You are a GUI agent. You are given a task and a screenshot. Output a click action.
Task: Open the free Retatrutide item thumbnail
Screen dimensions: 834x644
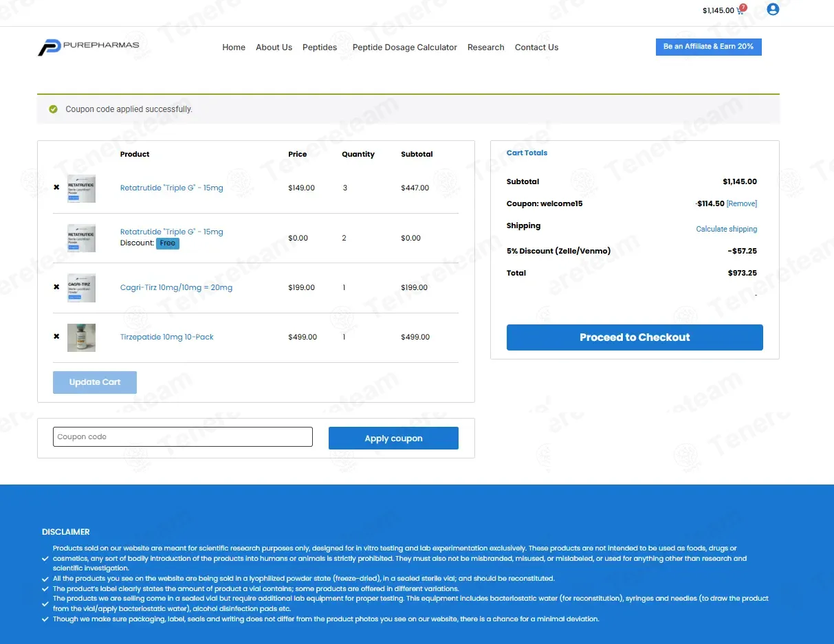pyautogui.click(x=81, y=238)
